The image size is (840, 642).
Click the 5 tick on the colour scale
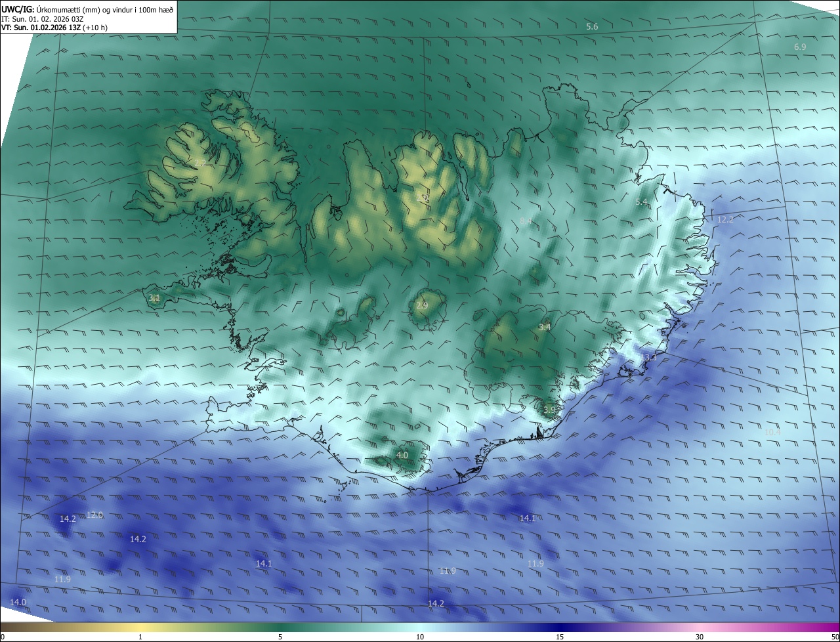point(280,637)
